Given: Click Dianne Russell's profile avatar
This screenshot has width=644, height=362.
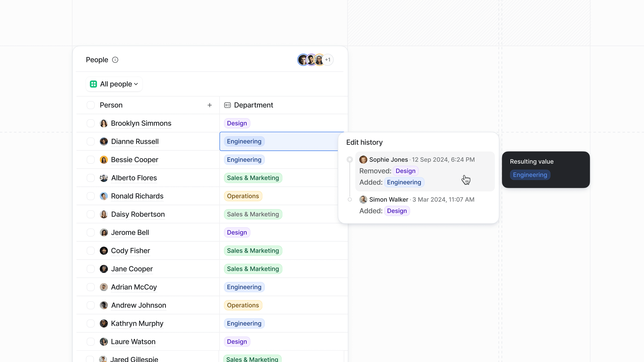Looking at the screenshot, I should 104,141.
